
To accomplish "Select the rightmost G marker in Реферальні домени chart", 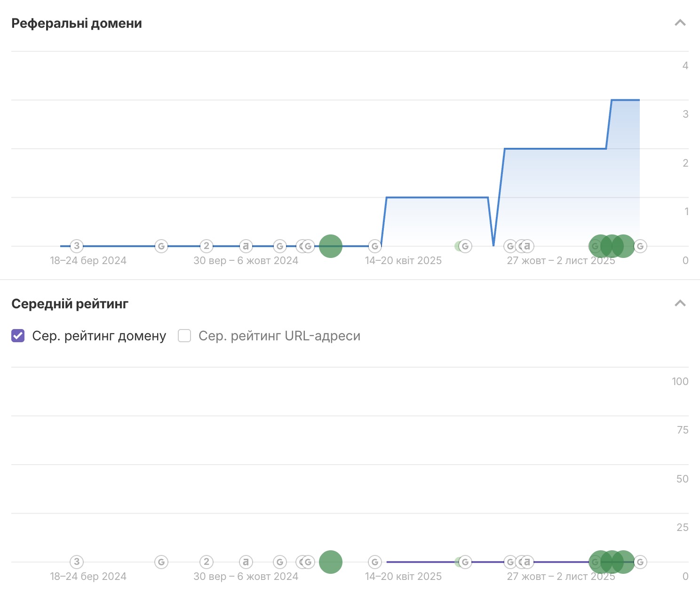I will tap(640, 246).
